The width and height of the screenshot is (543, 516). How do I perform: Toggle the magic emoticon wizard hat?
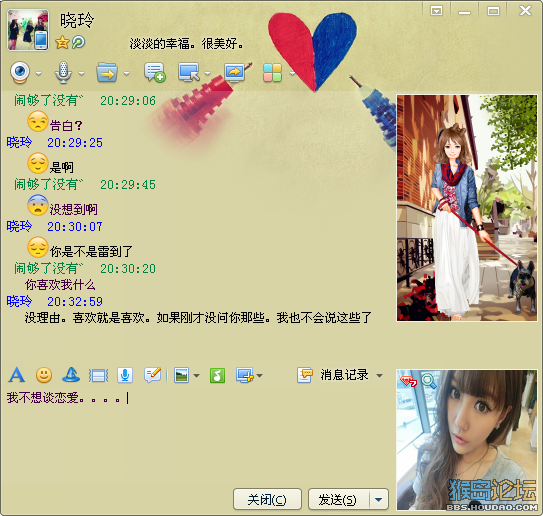point(71,375)
